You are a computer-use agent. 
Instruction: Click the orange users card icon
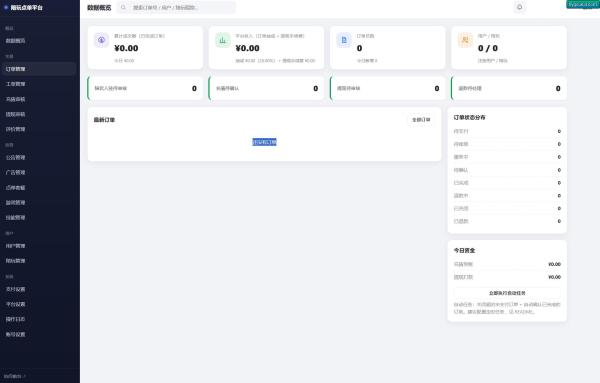pyautogui.click(x=465, y=40)
